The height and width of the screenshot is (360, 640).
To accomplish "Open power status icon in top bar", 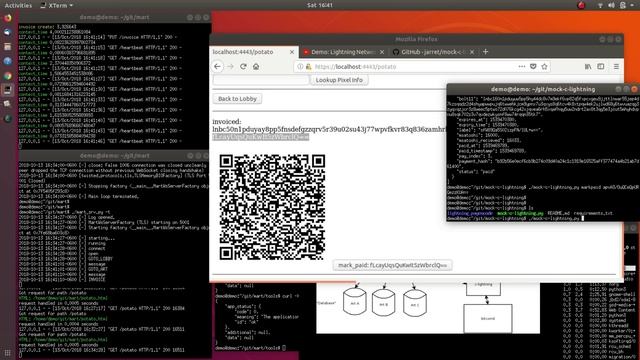I will pos(622,5).
